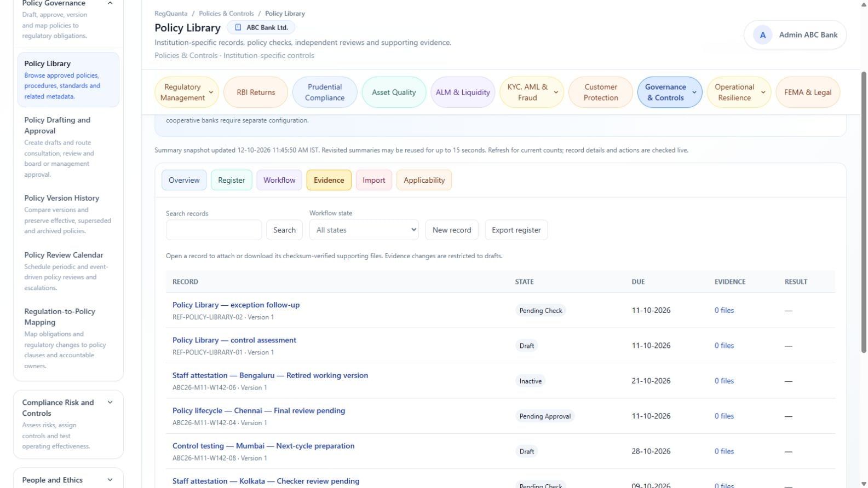Open 0 files for Control testing Mumbai row
Image resolution: width=868 pixels, height=488 pixels.
724,452
